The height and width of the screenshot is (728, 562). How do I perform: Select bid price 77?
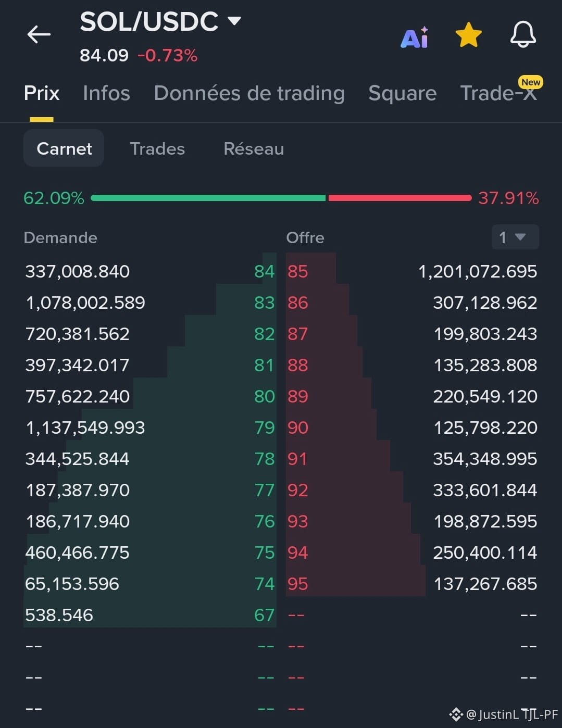(x=264, y=490)
